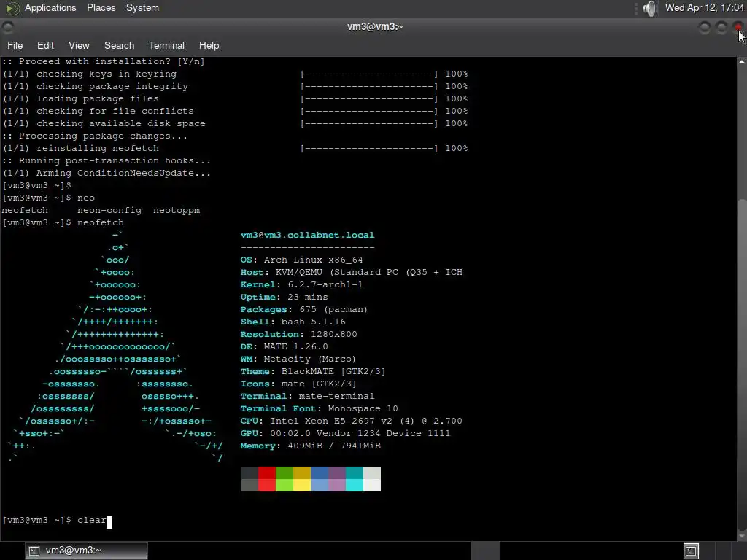Click the bright red color block
The width and height of the screenshot is (747, 560).
(x=267, y=485)
